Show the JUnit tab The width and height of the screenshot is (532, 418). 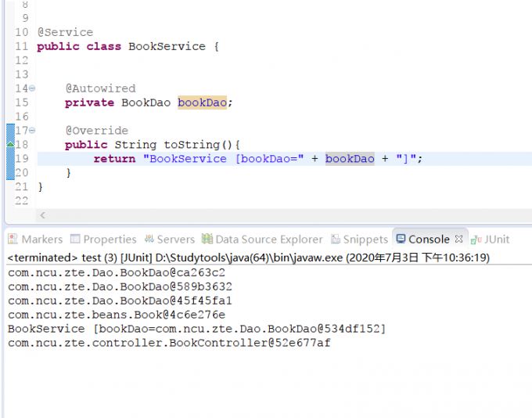coord(496,240)
